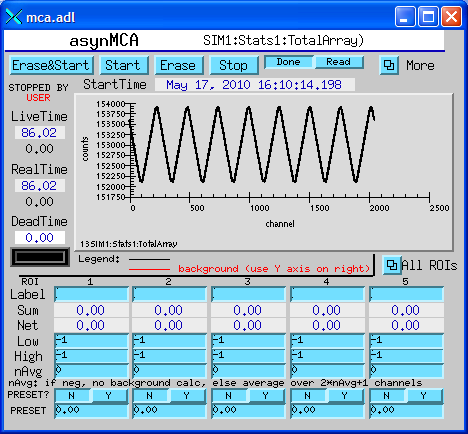
Task: Click the Erase button
Action: pos(179,65)
